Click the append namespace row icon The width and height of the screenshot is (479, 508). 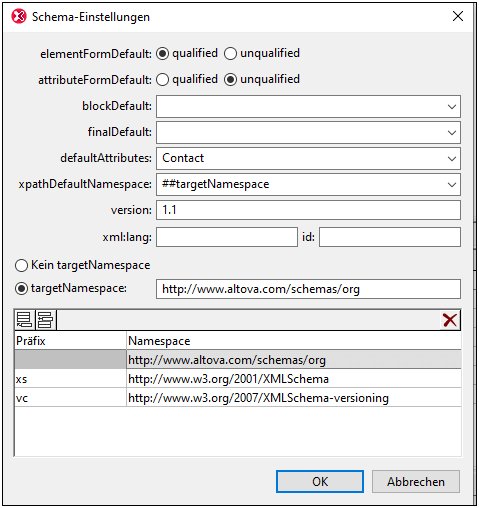point(24,320)
